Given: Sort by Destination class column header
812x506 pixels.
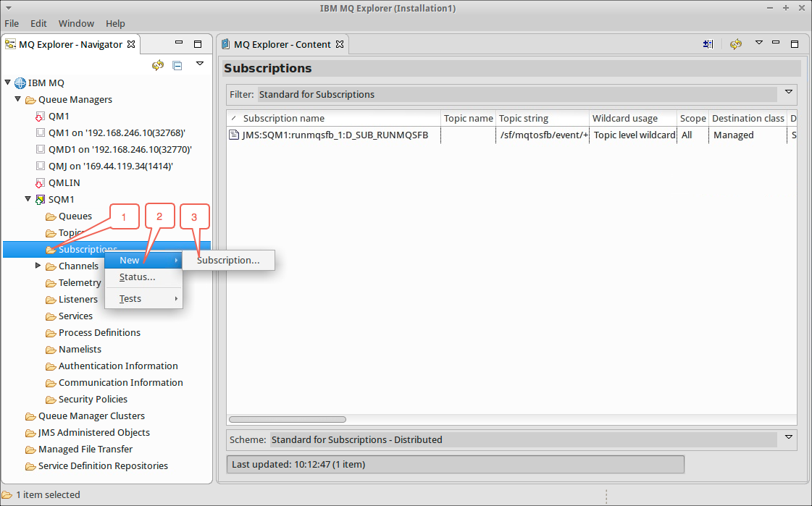Looking at the screenshot, I should pyautogui.click(x=748, y=119).
